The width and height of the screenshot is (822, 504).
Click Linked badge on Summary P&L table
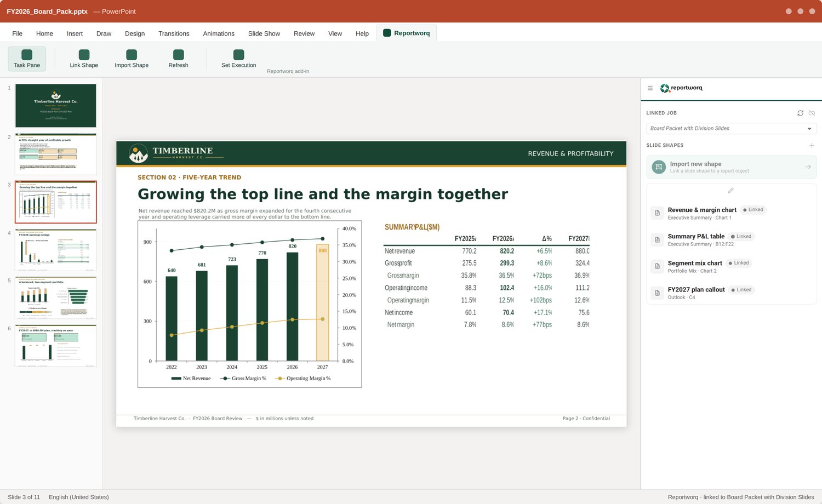[741, 237]
